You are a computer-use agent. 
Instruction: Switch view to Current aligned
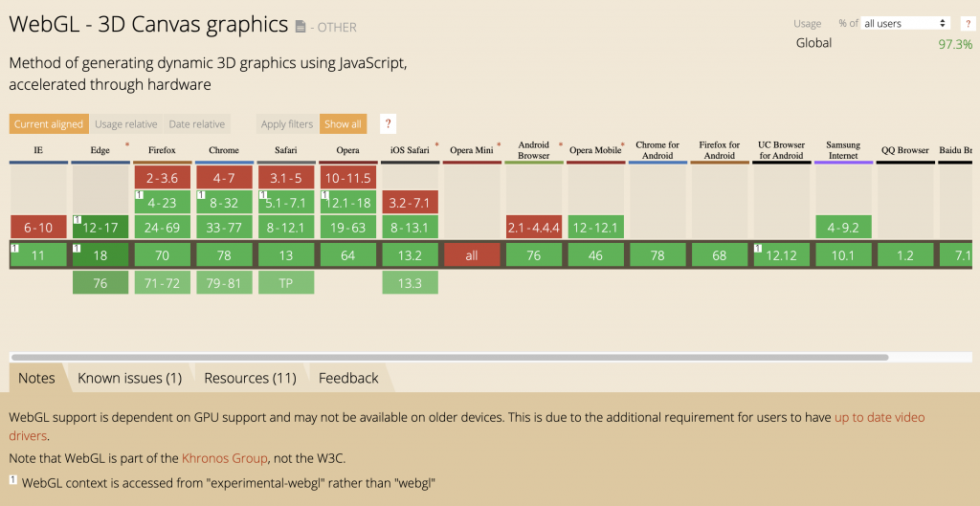(x=49, y=123)
